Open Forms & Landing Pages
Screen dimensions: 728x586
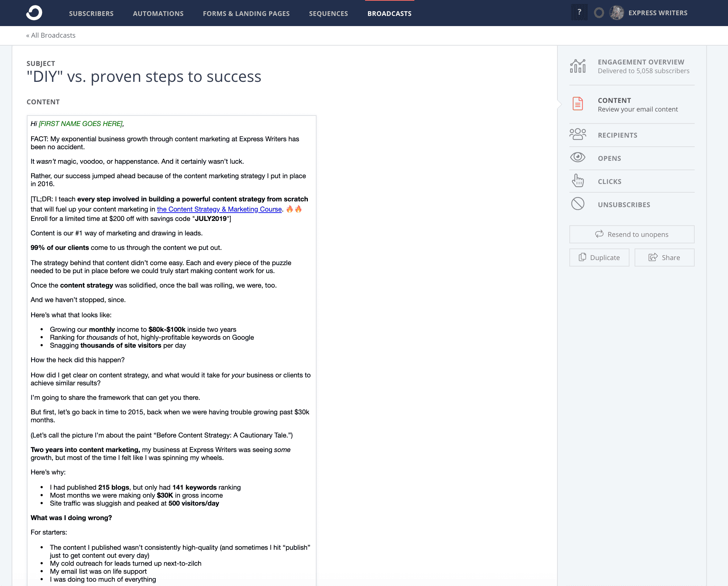246,13
